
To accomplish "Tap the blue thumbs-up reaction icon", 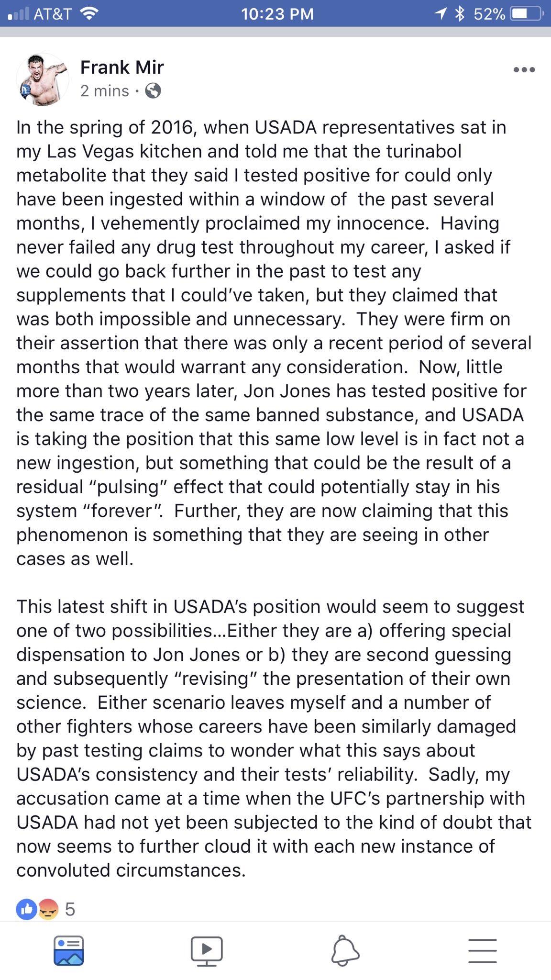I will click(x=27, y=909).
